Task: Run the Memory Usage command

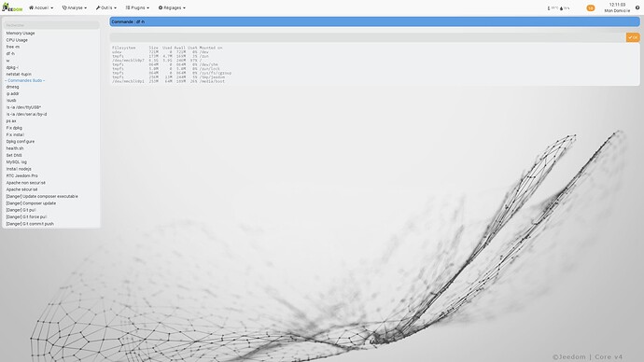Action: 21,34
